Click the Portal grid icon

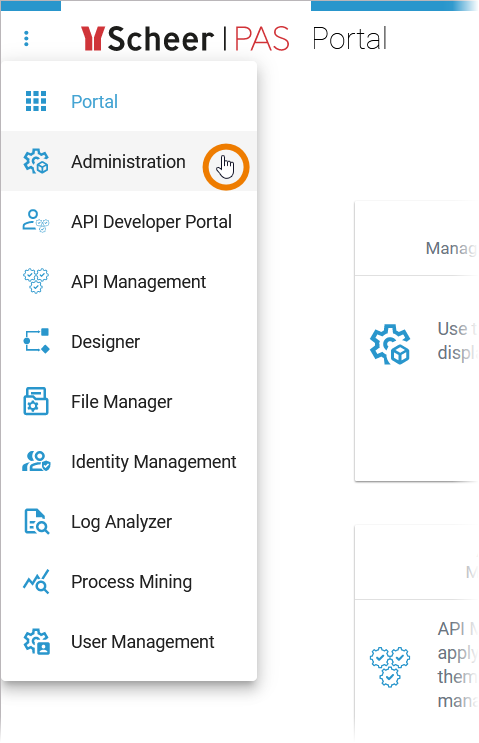36,101
